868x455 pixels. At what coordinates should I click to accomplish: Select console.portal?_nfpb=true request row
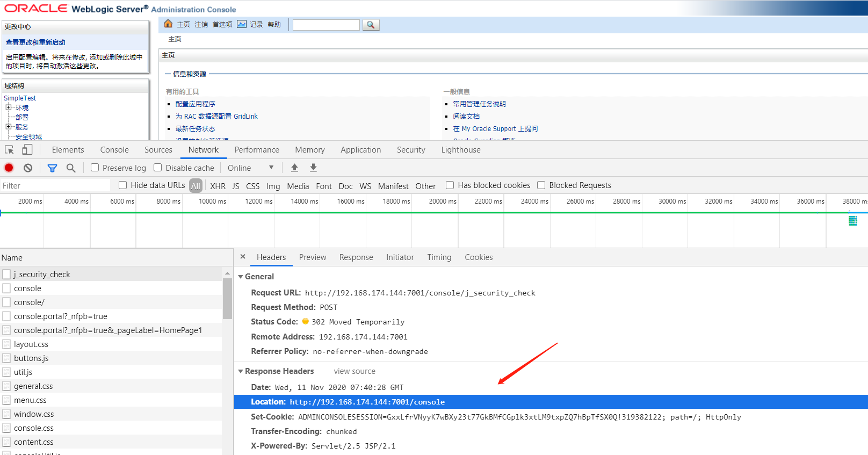[111, 316]
